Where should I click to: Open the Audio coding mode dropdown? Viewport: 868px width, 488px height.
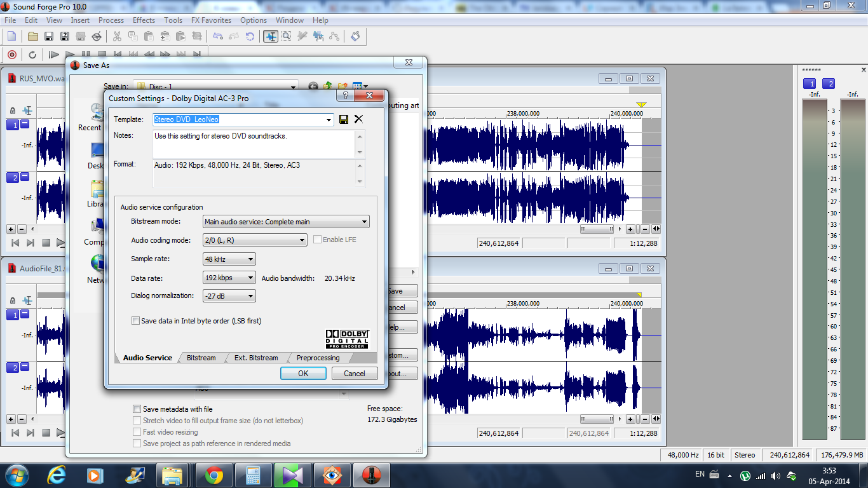(x=302, y=240)
